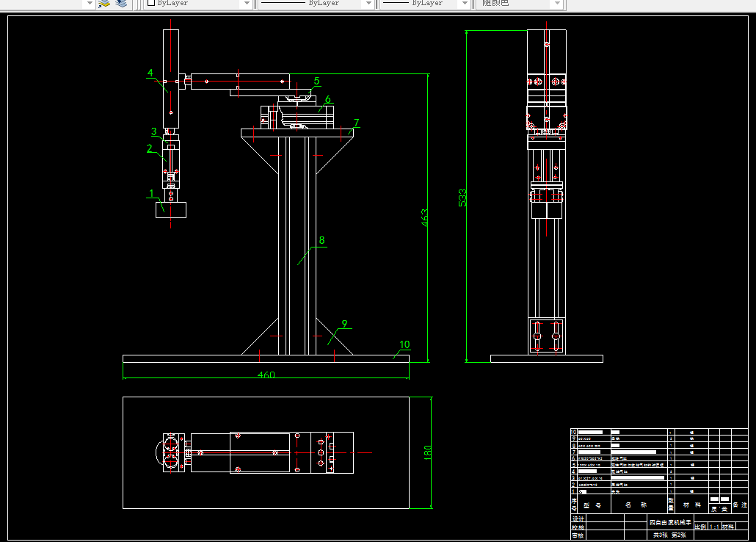The width and height of the screenshot is (756, 542).
Task: Select the 审核 cell in the title block
Action: tap(578, 535)
